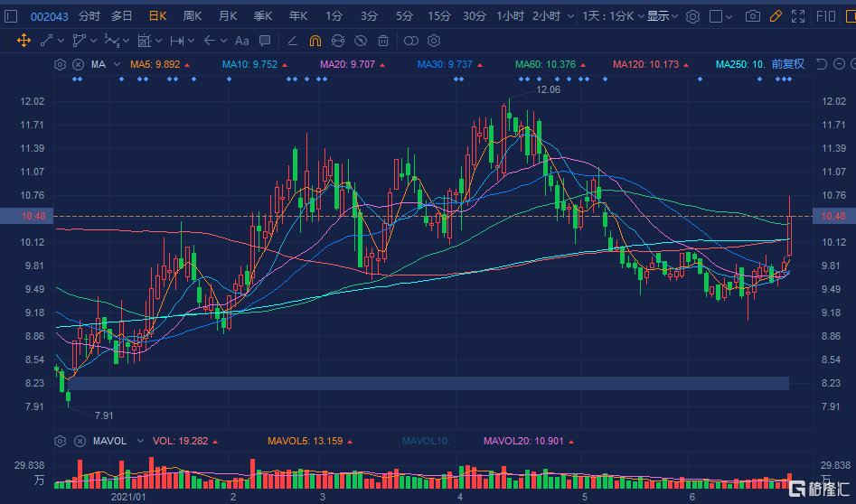Click the text annotation Aa tool
This screenshot has width=856, height=504.
click(241, 41)
